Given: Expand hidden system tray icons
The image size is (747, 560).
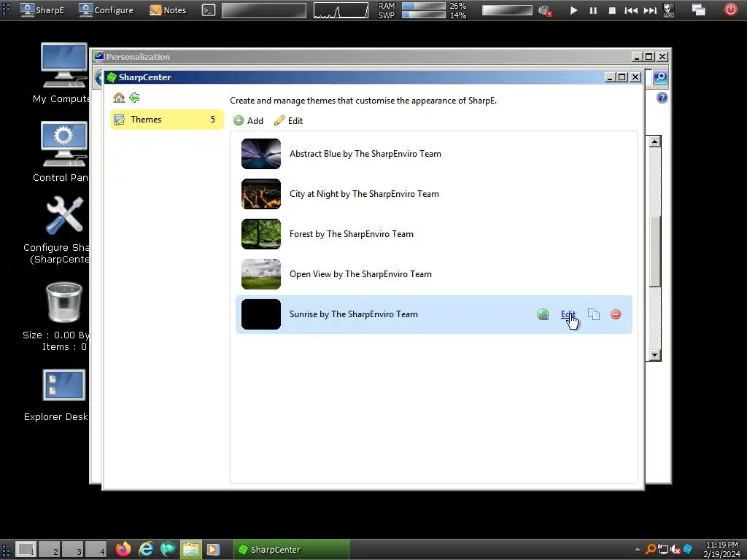Looking at the screenshot, I should coord(638,550).
